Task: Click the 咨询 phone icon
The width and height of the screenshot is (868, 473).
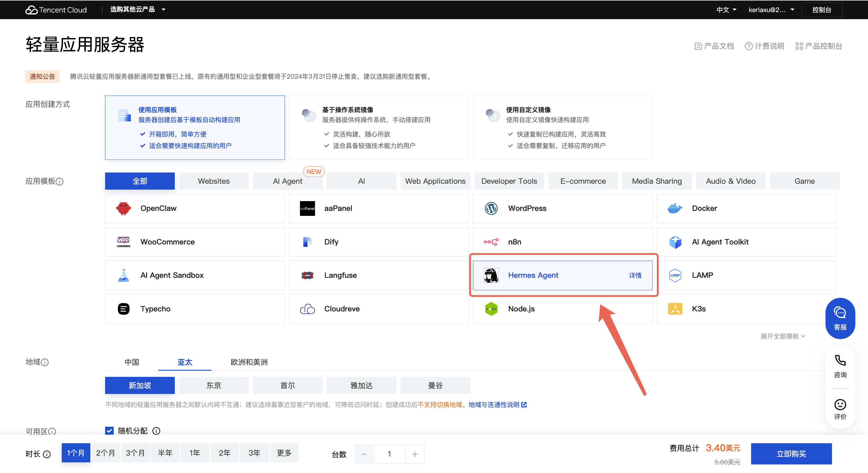Action: coord(840,361)
